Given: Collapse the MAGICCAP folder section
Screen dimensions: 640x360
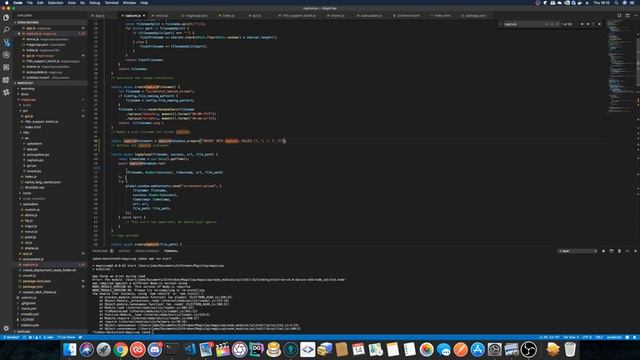Looking at the screenshot, I should pos(50,83).
